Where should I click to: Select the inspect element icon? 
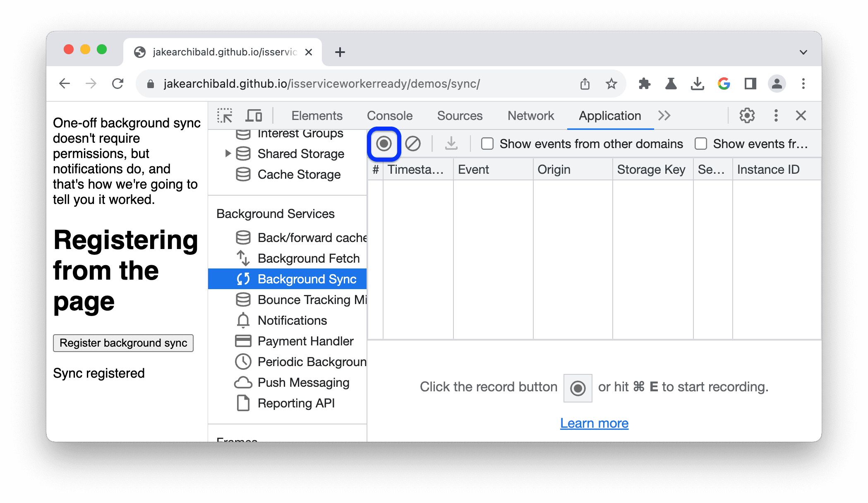(226, 115)
